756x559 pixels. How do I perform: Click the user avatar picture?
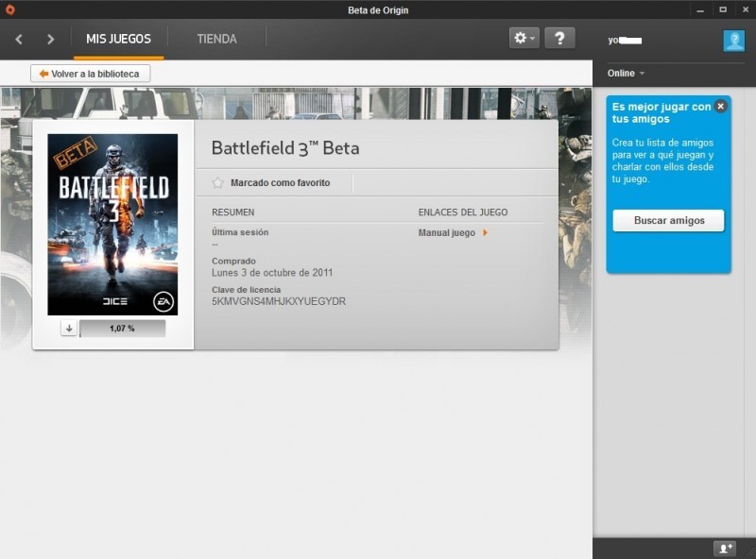point(734,40)
